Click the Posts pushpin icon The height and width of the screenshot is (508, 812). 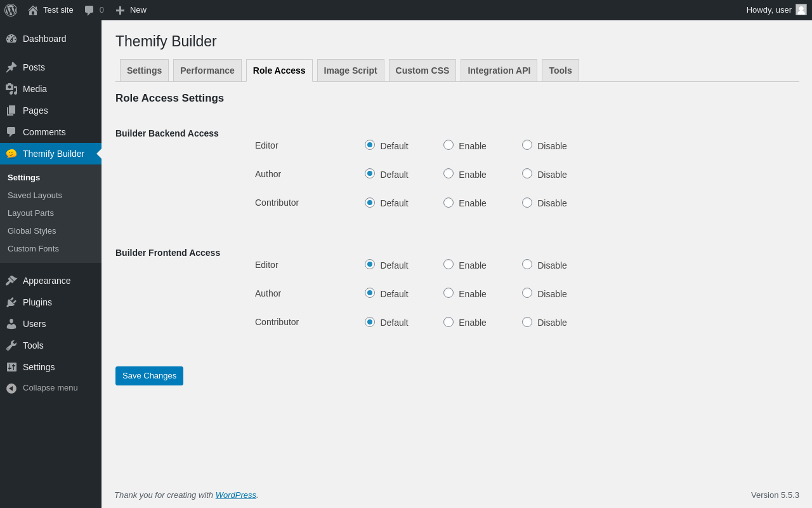pyautogui.click(x=11, y=67)
